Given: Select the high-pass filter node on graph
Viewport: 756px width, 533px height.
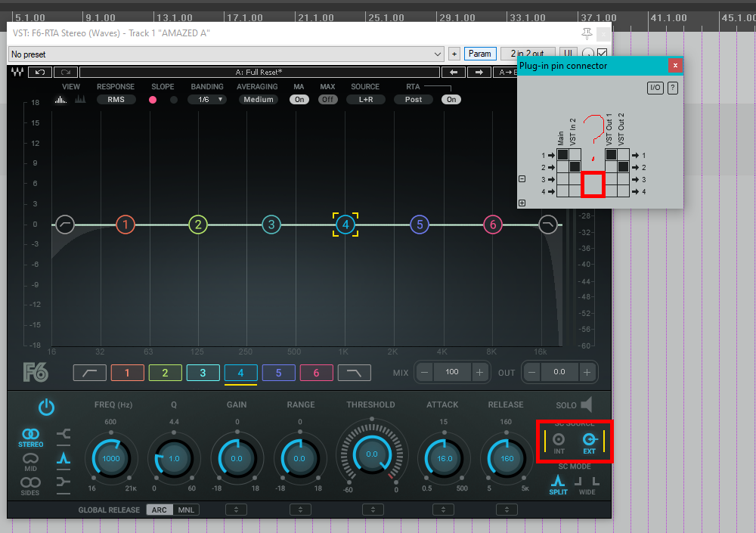Looking at the screenshot, I should (x=65, y=225).
